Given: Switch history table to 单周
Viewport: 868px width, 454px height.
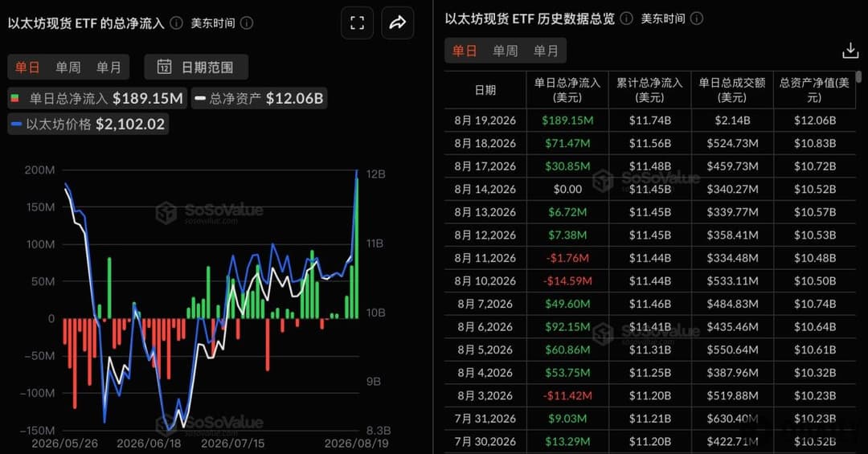Looking at the screenshot, I should [x=506, y=51].
